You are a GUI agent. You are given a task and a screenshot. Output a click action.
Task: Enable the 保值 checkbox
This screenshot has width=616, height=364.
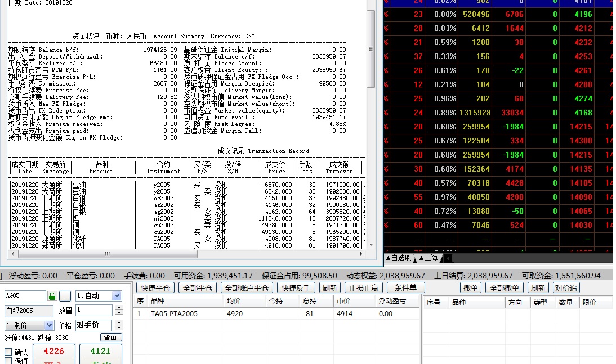click(8, 361)
